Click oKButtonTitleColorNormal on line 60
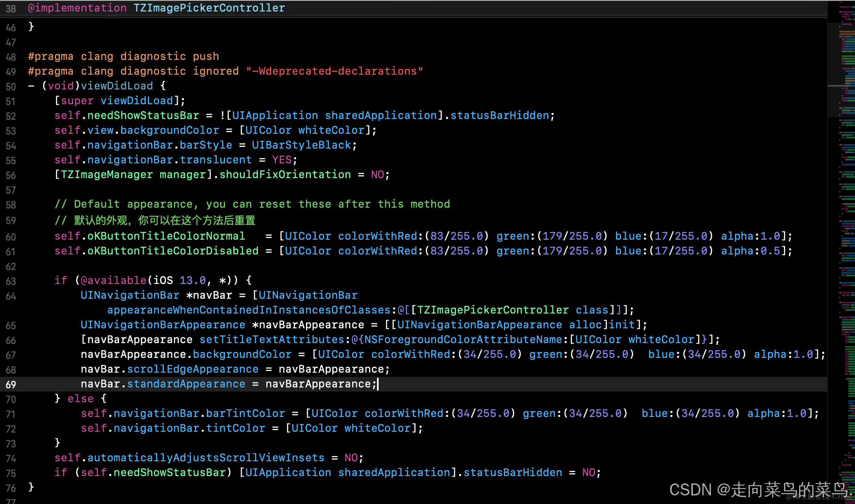 pos(166,236)
